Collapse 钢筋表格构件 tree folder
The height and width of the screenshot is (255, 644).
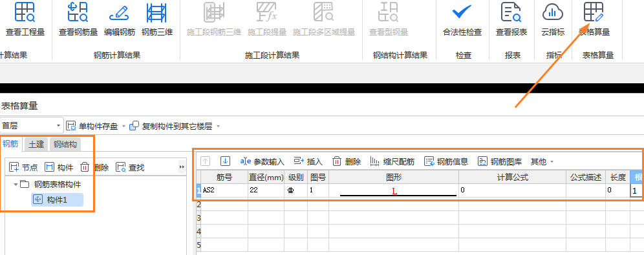point(16,185)
